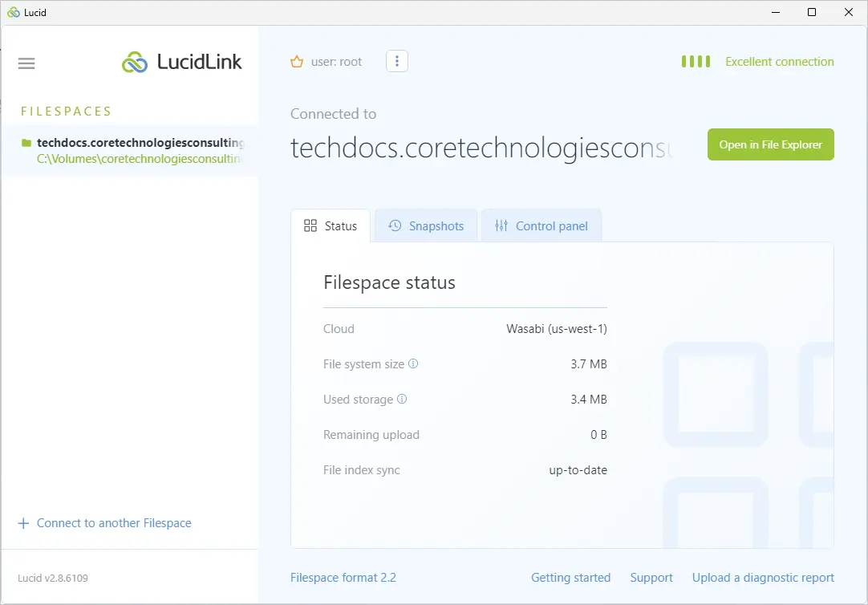Click the user: root label
Viewport: 868px width, 605px height.
pyautogui.click(x=337, y=62)
